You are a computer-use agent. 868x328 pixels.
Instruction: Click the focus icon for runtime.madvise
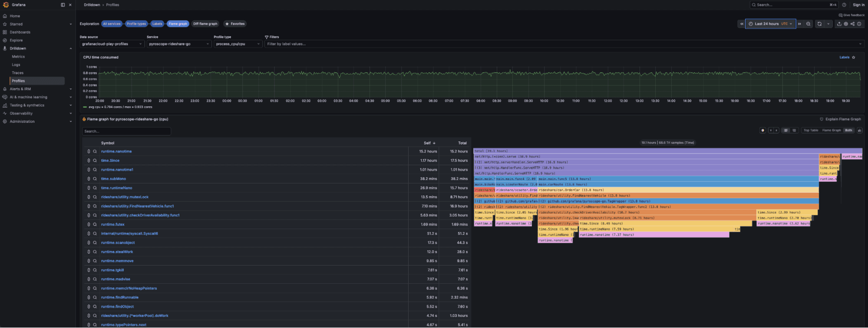89,279
